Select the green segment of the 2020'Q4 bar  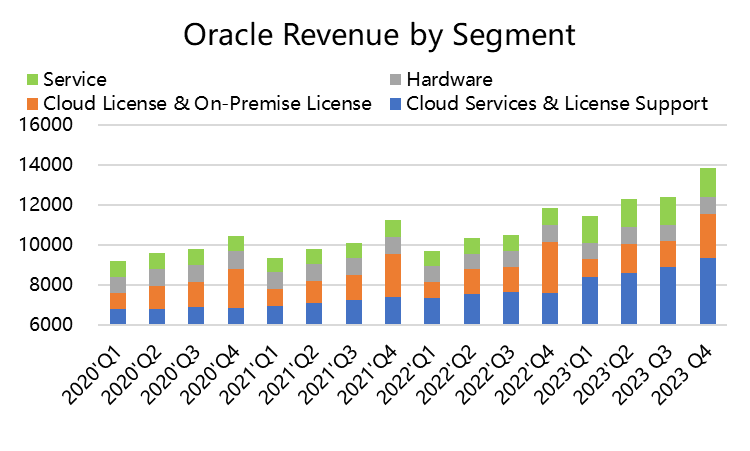click(x=236, y=243)
